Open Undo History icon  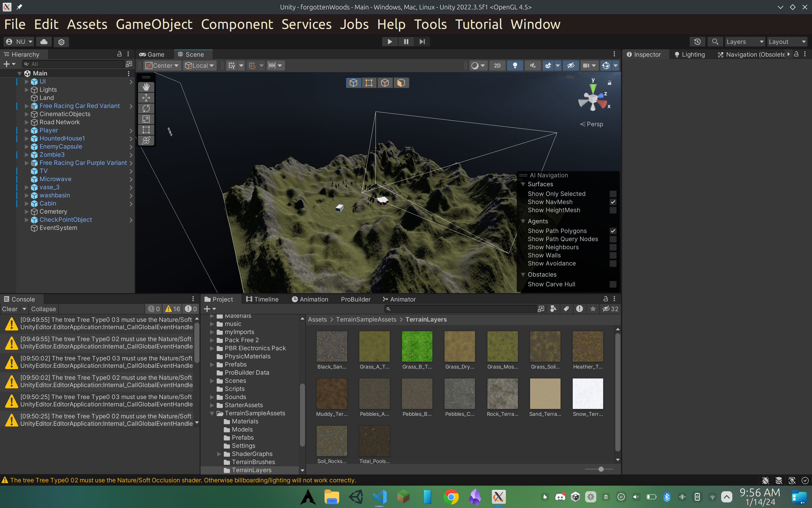[697, 42]
